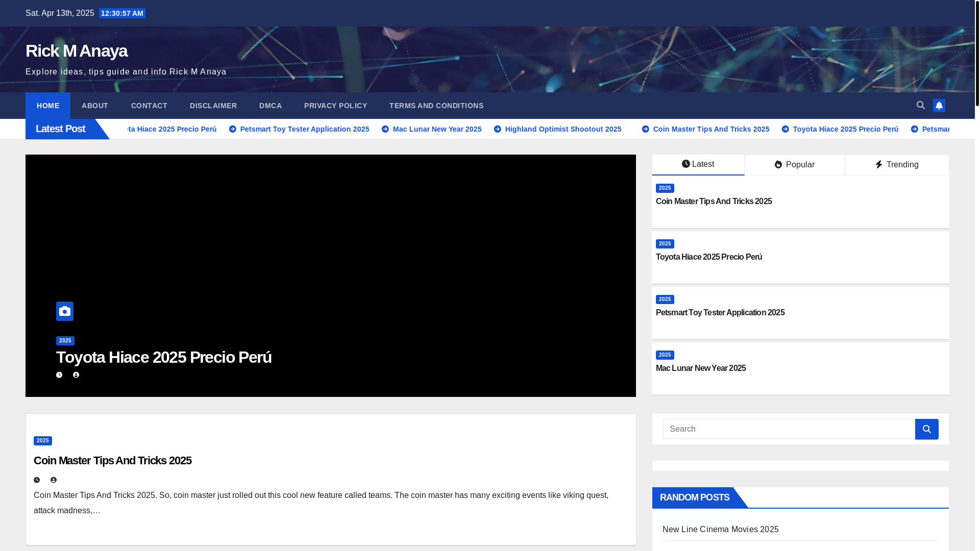Click arrow icon beside Highland Optimist Shootout ticker

498,129
